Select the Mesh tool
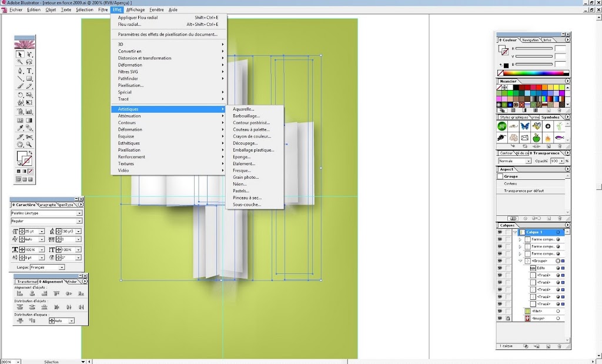This screenshot has height=364, width=602. coord(20,121)
